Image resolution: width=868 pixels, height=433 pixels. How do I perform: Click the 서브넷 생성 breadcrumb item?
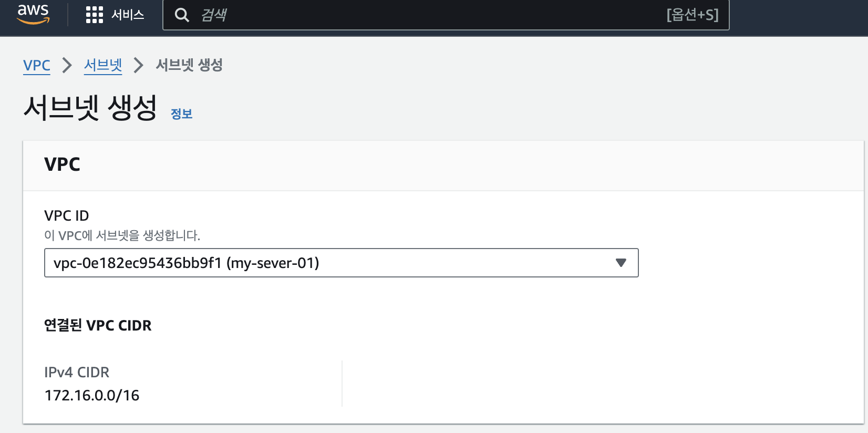[x=189, y=65]
